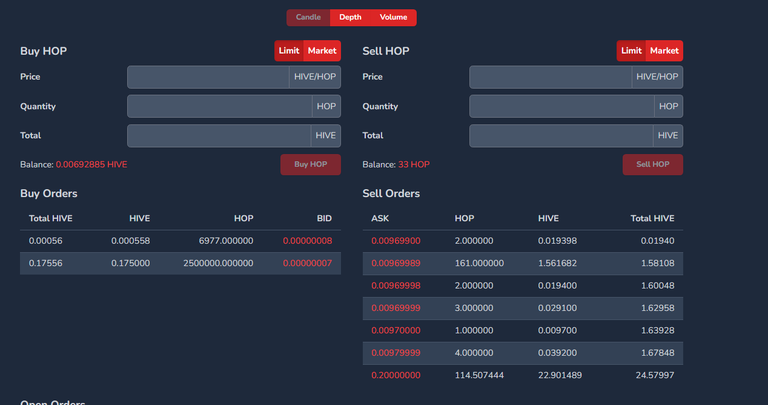Focus the Quantity field in Buy HOP
The image size is (768, 405).
click(x=219, y=106)
